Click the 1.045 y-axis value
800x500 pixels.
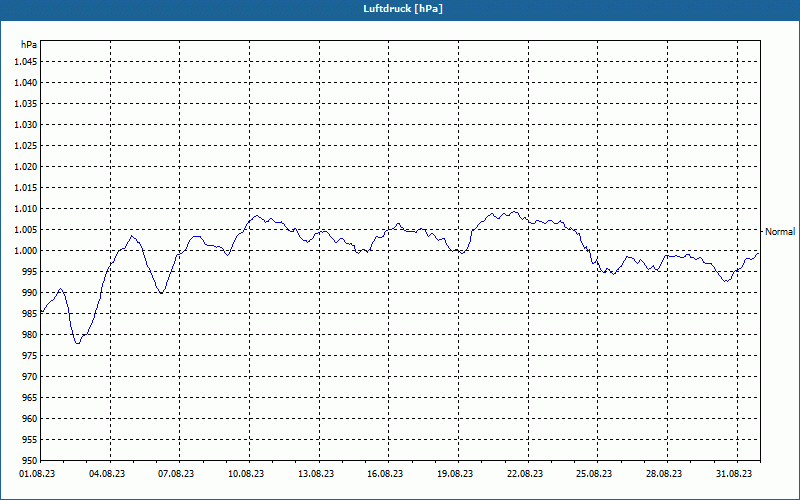click(x=26, y=62)
